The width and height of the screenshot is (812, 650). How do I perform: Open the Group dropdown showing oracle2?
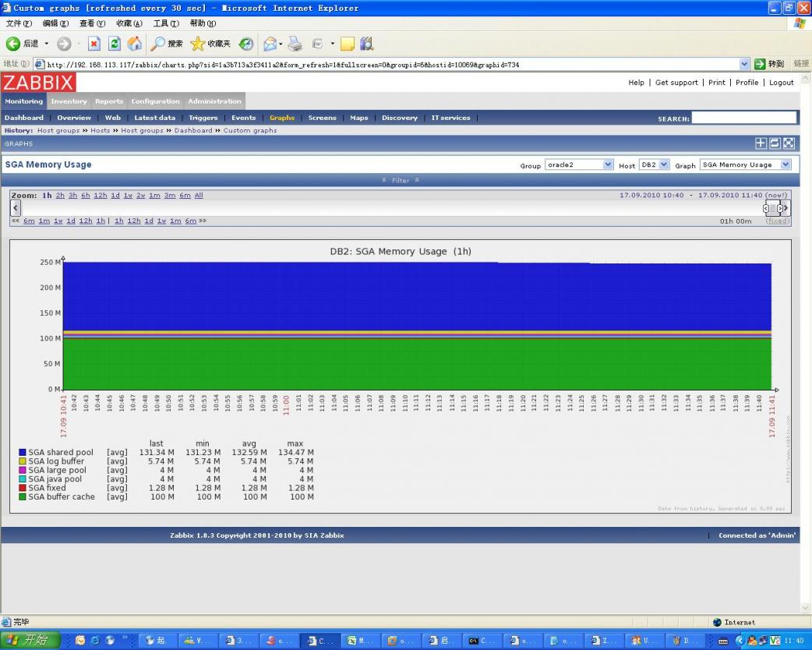[579, 164]
